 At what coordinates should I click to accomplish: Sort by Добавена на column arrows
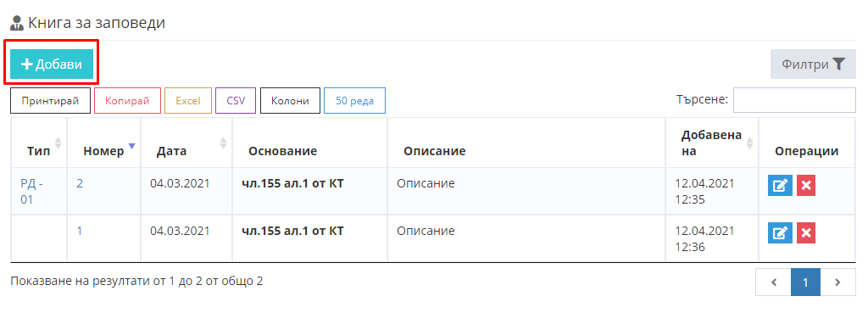pyautogui.click(x=749, y=143)
